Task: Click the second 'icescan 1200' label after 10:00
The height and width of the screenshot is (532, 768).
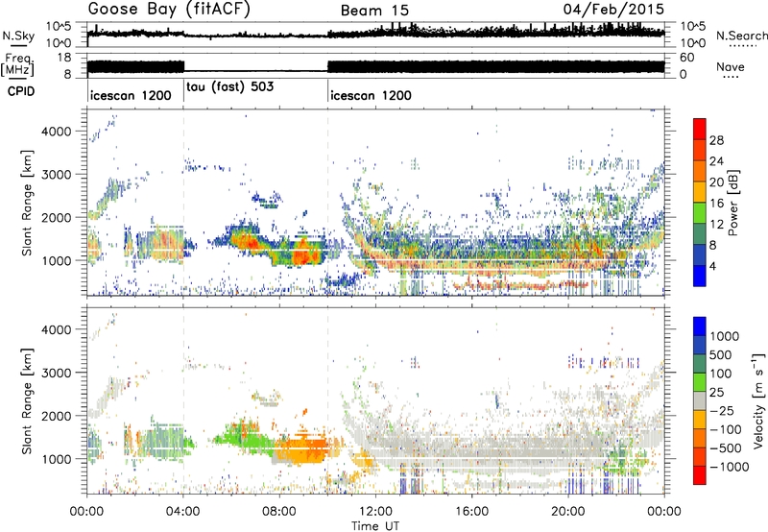Action: pos(371,95)
